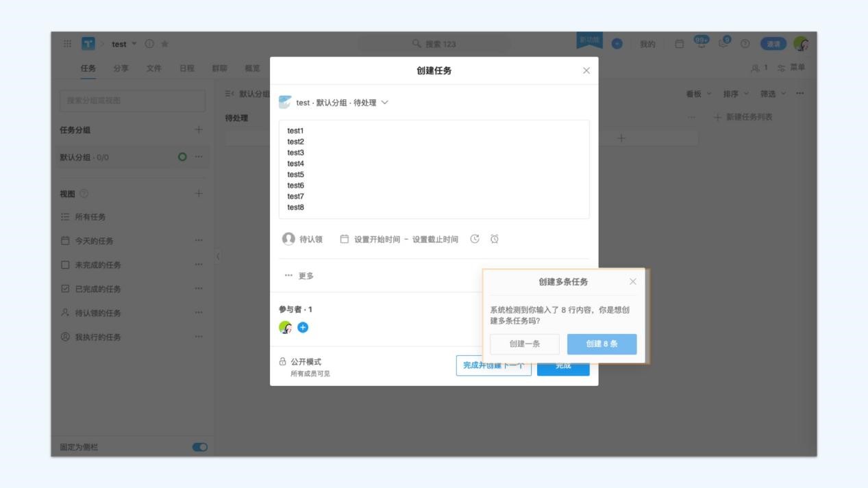
Task: Switch to the 文件 tab
Action: coord(153,68)
